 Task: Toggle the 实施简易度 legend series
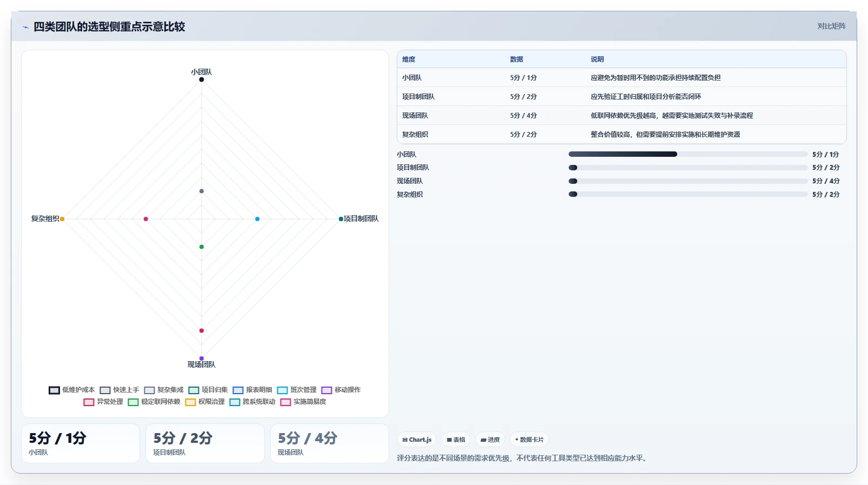[303, 402]
